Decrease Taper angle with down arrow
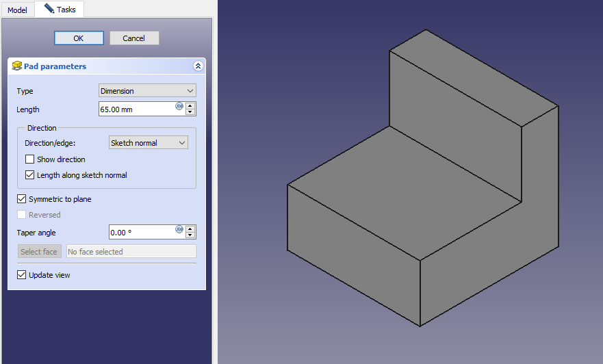This screenshot has width=603, height=364. click(191, 235)
